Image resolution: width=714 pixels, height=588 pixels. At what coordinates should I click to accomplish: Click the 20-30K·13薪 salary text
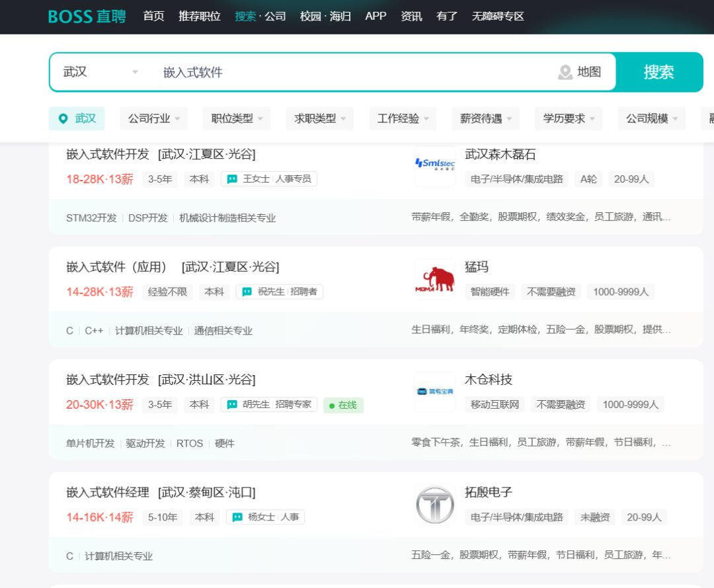click(100, 404)
